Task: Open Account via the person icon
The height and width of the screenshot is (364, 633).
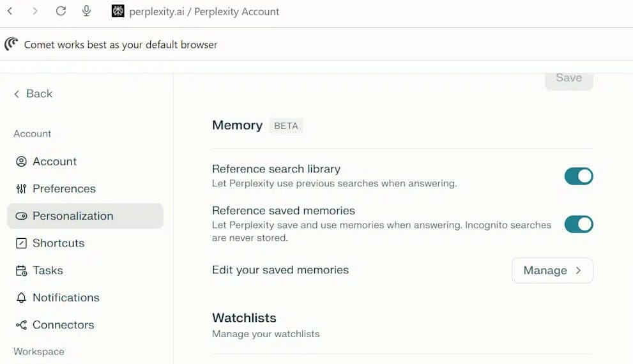Action: click(21, 162)
